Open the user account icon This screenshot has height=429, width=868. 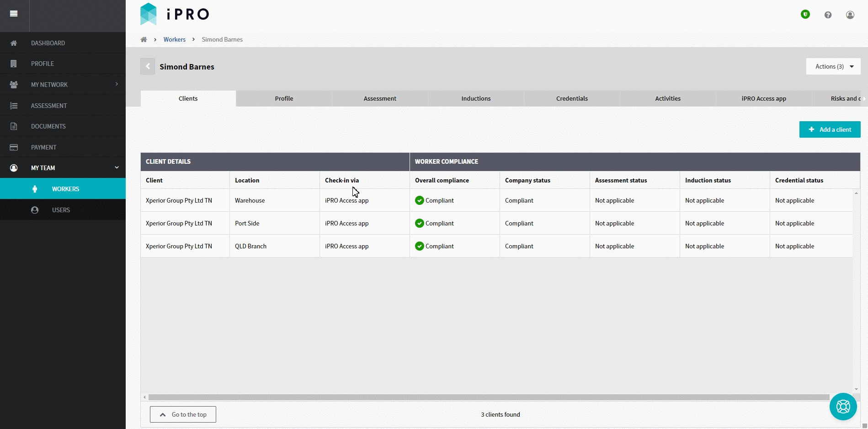tap(850, 15)
